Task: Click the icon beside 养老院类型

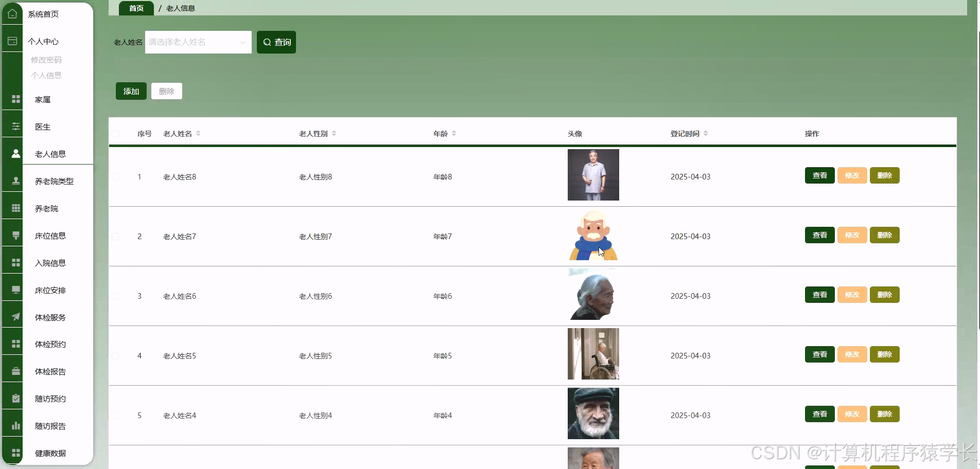Action: [x=16, y=181]
